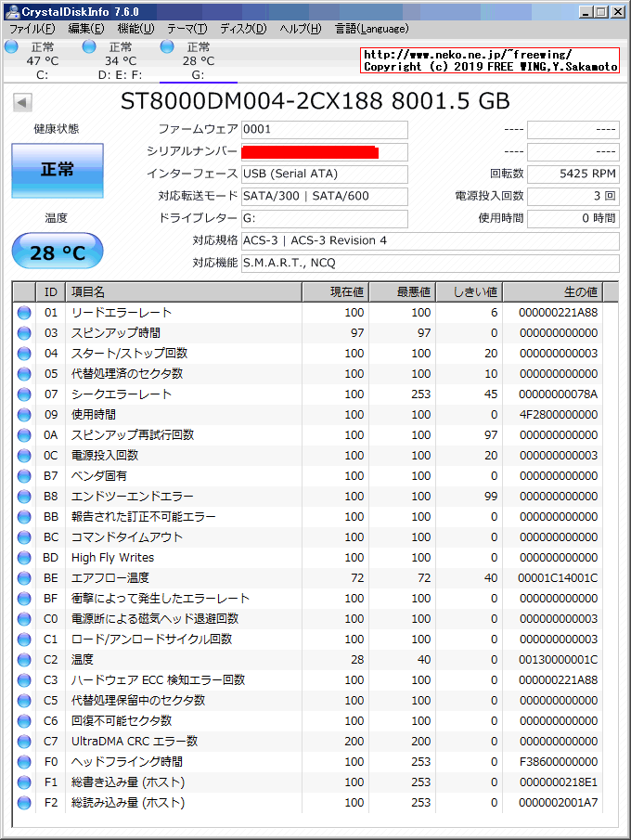Click status icon of コマンドタイムアウト row
The image size is (631, 840).
24,537
